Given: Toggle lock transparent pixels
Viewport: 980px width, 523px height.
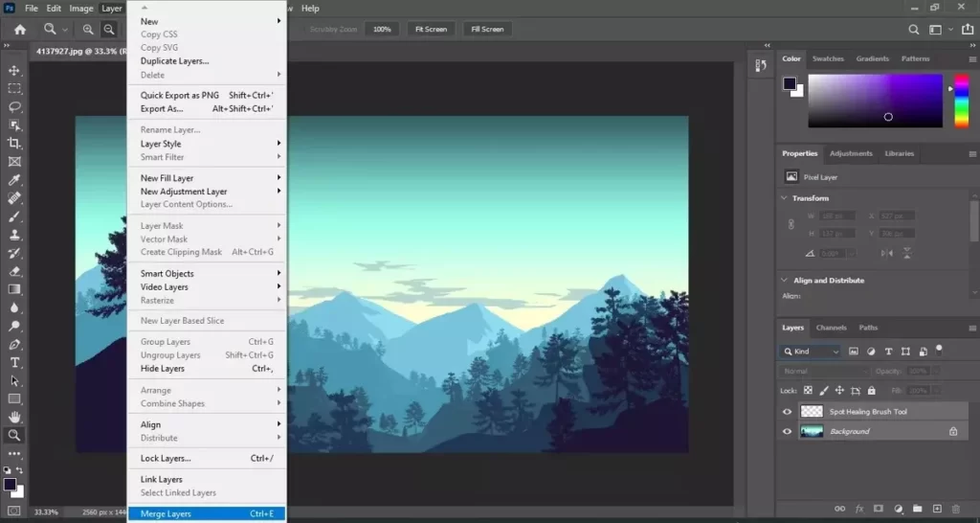Looking at the screenshot, I should 808,391.
